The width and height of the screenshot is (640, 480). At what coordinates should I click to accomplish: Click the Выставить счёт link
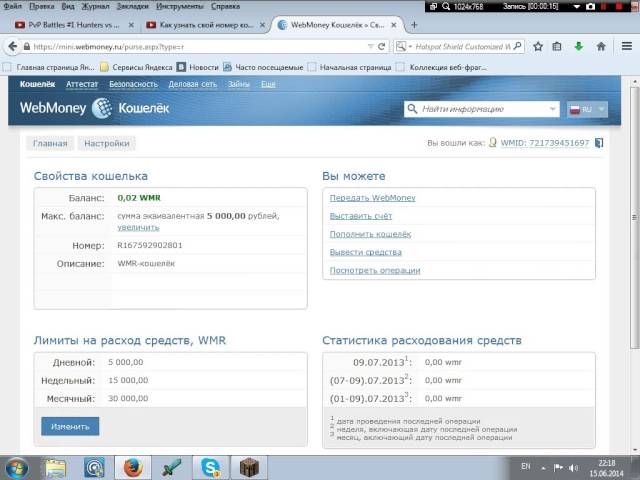click(x=361, y=216)
